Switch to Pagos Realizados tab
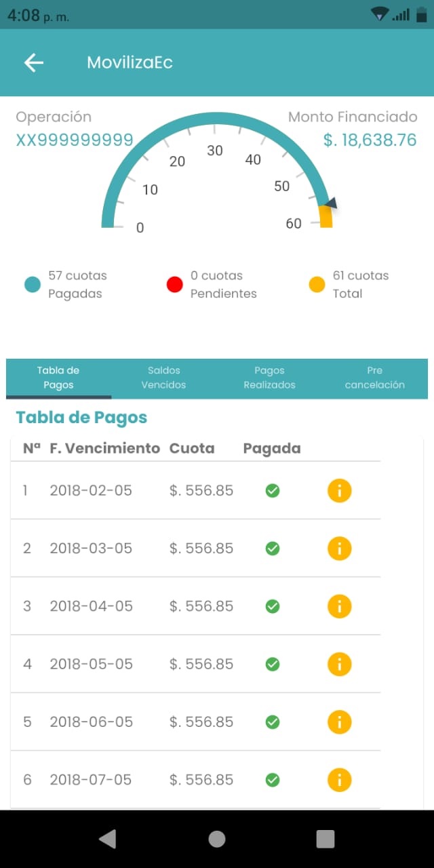 click(x=269, y=378)
